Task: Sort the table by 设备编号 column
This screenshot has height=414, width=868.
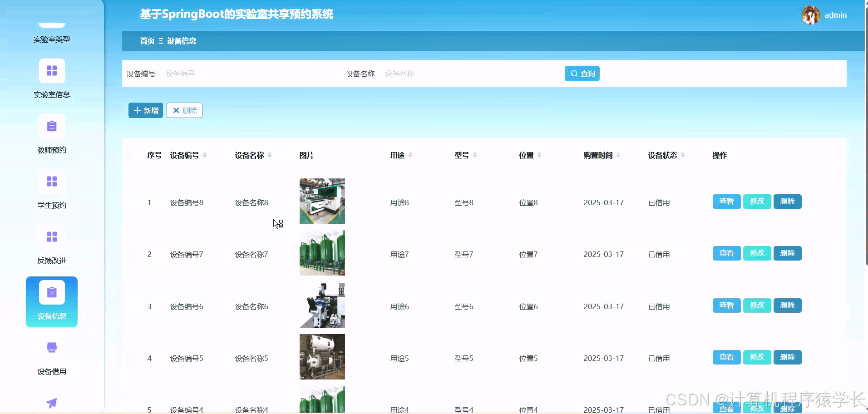Action: coord(205,155)
